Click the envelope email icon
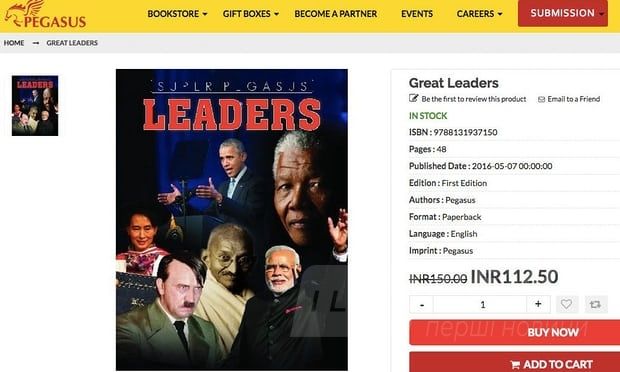This screenshot has width=620, height=372. click(x=541, y=99)
